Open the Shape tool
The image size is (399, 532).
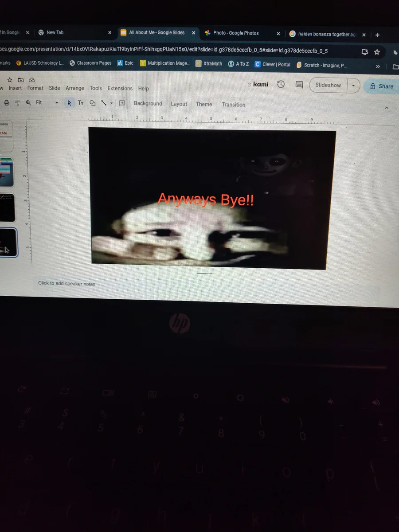point(92,103)
